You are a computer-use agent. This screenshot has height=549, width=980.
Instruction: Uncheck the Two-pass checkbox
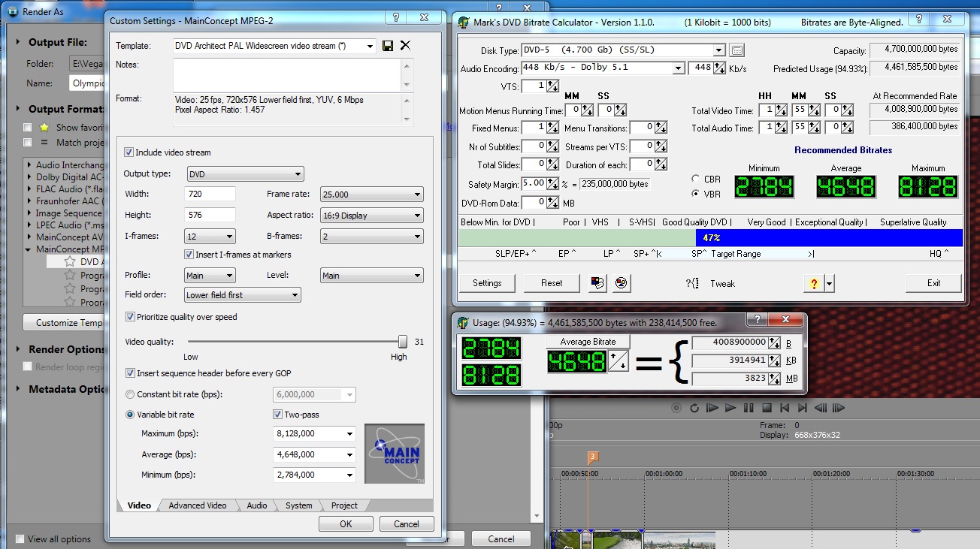coord(278,415)
